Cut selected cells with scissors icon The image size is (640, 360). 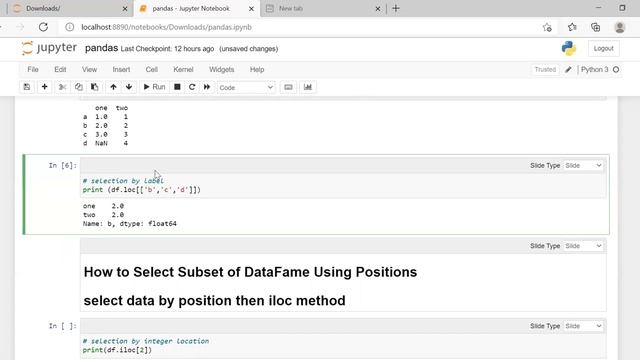(x=62, y=87)
